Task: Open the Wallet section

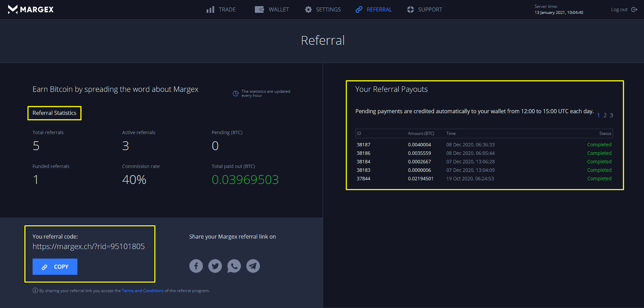Action: (x=272, y=10)
